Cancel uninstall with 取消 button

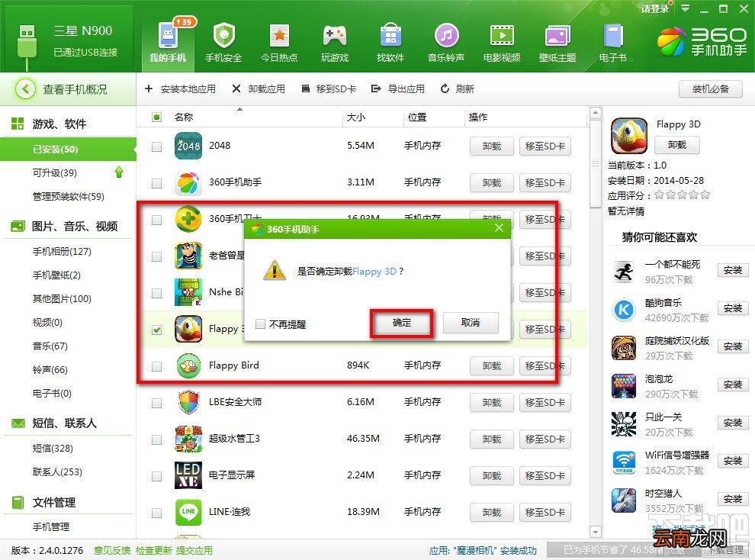click(x=471, y=323)
